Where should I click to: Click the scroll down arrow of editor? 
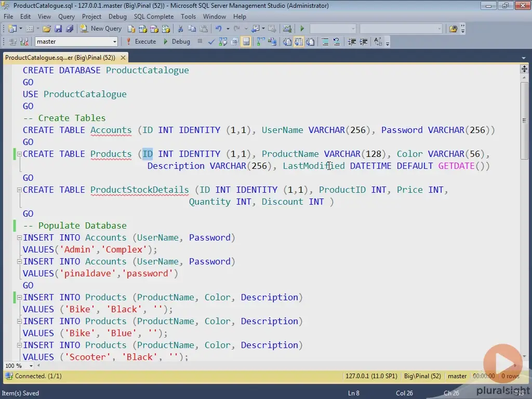[524, 356]
